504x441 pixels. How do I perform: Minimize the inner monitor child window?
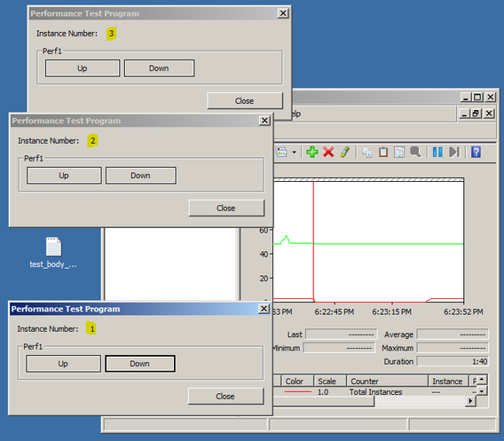(464, 114)
